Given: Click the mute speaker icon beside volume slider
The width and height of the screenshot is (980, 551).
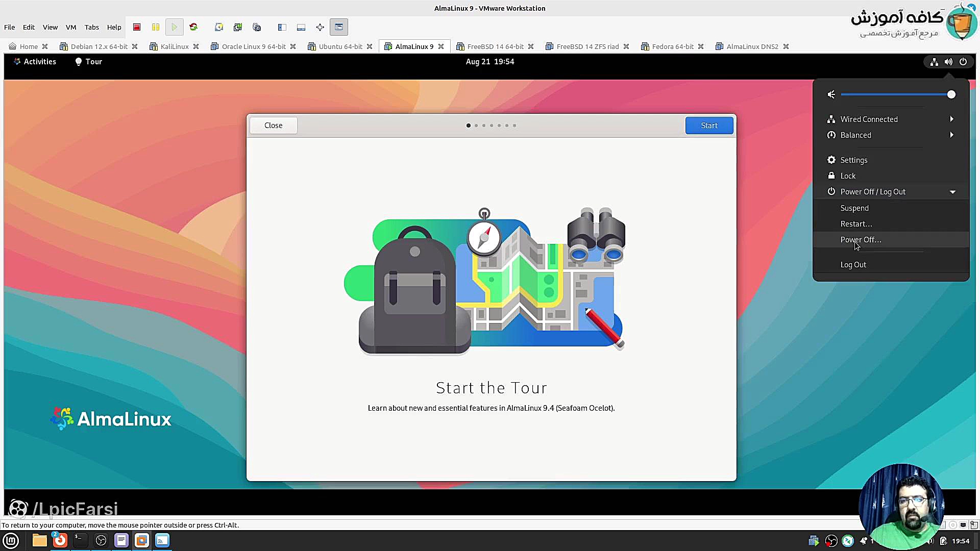Looking at the screenshot, I should pos(831,94).
